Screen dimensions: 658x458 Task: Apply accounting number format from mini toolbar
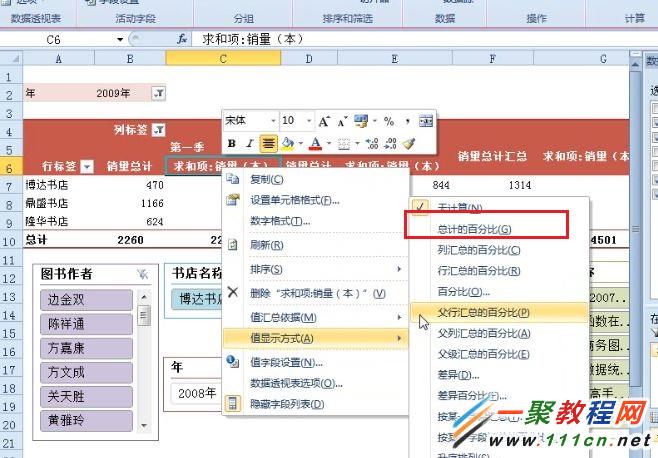click(x=361, y=121)
